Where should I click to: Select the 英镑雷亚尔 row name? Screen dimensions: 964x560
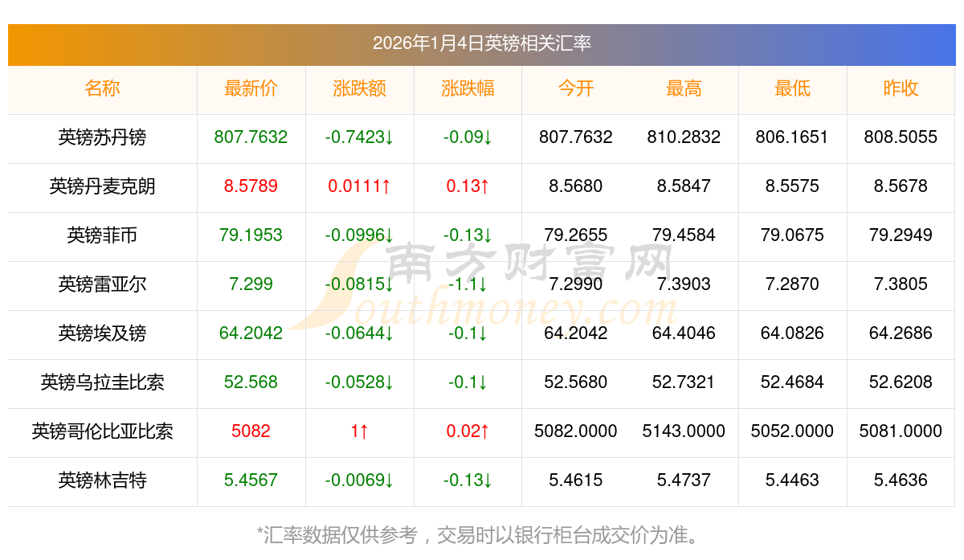coord(102,284)
